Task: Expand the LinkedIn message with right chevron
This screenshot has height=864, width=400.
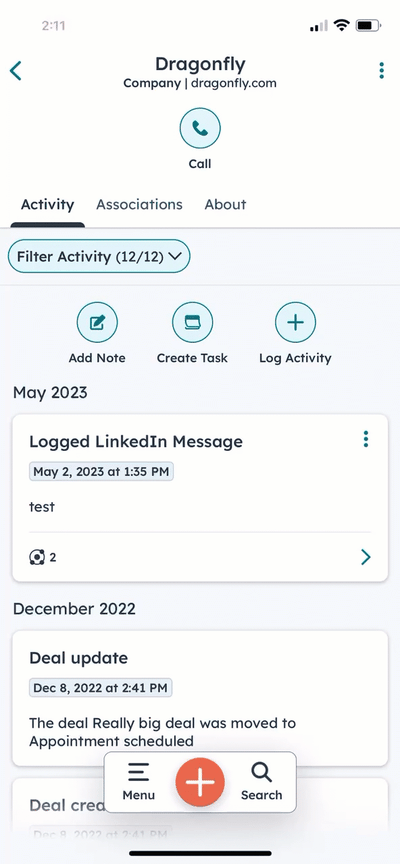Action: click(366, 558)
